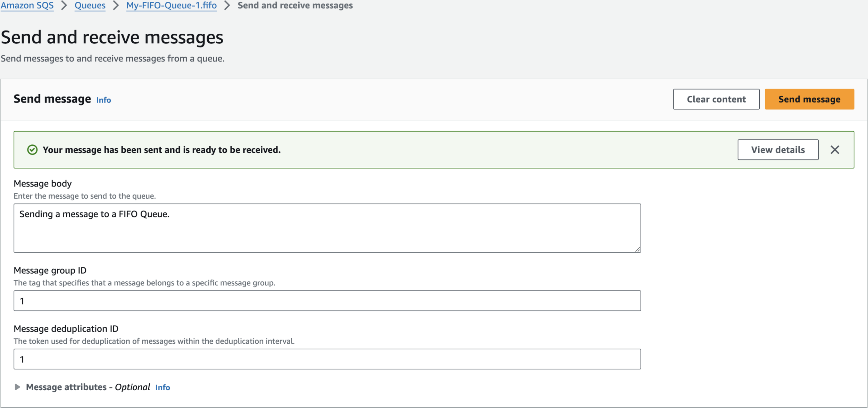Click the success message text in banner
The image size is (868, 408).
(x=161, y=150)
